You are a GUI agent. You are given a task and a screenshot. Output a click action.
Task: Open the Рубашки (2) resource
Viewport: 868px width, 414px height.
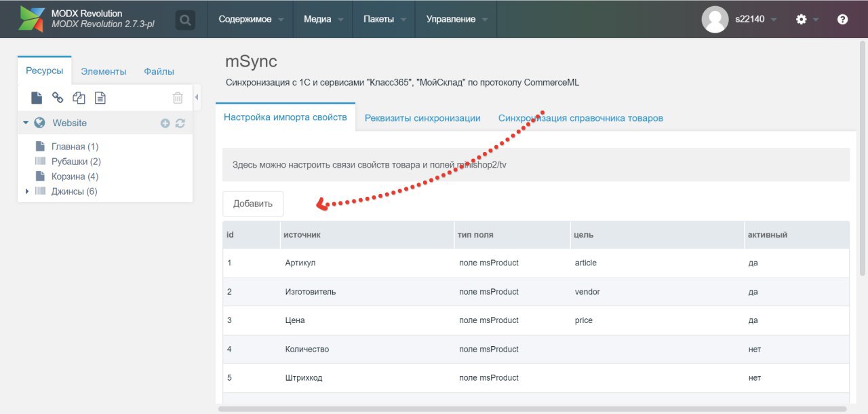(x=76, y=162)
